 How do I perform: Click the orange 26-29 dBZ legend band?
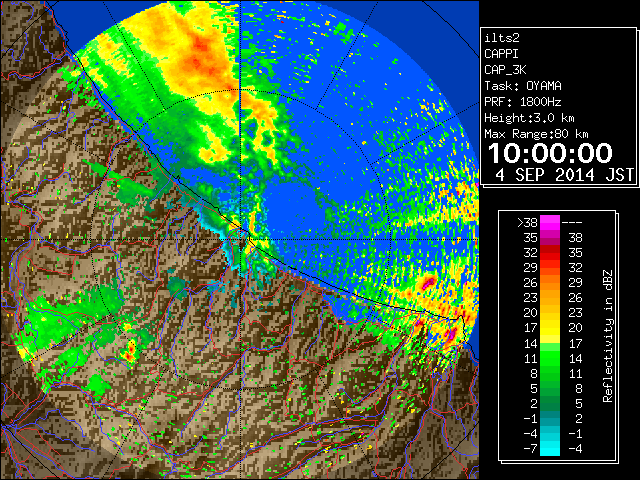coord(550,283)
